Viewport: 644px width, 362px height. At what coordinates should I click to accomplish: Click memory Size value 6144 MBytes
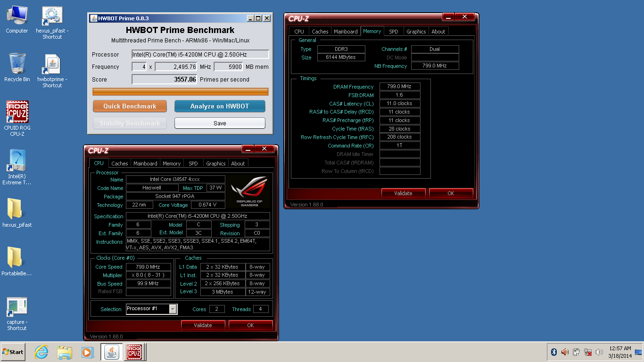pos(341,58)
